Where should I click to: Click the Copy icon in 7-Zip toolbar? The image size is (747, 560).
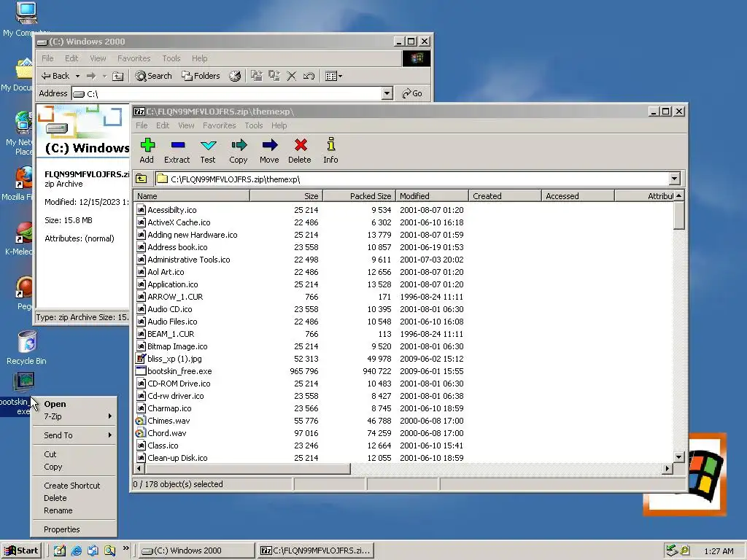[x=239, y=145]
